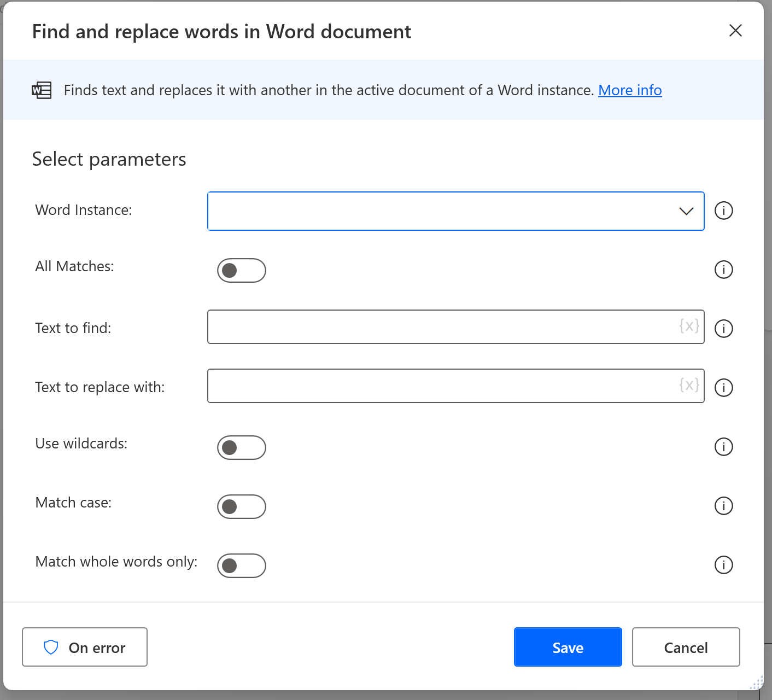The height and width of the screenshot is (700, 772).
Task: Click info icon beside Text to find
Action: (x=723, y=329)
